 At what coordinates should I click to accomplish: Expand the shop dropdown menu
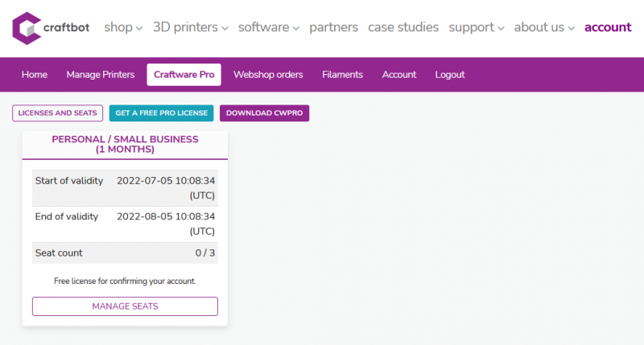coord(122,27)
